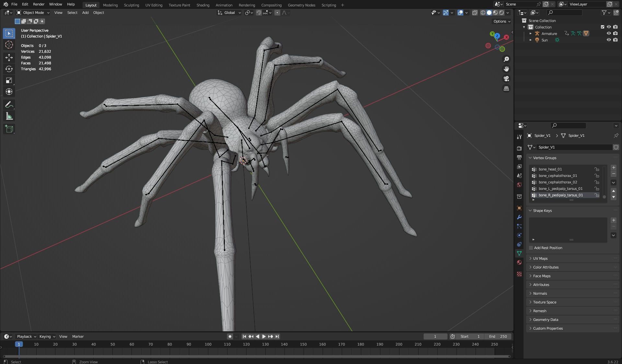Toggle viewport overlays
This screenshot has height=364, width=622.
point(460,13)
